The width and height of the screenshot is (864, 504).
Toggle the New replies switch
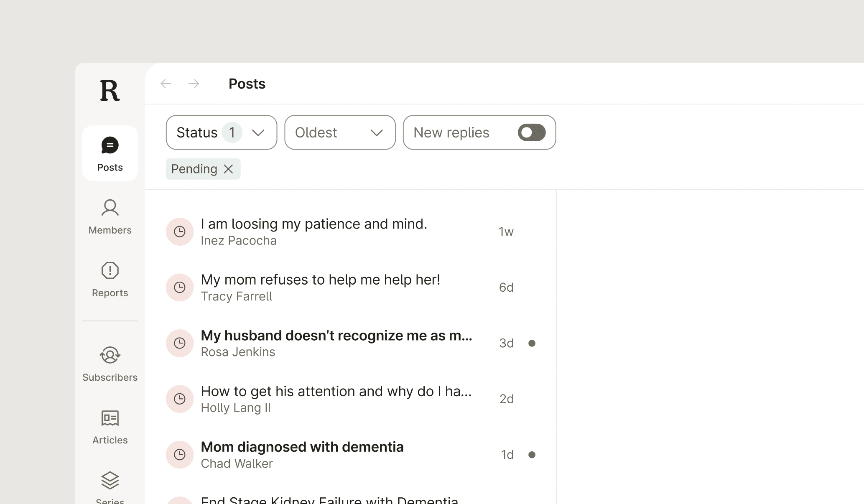coord(531,132)
